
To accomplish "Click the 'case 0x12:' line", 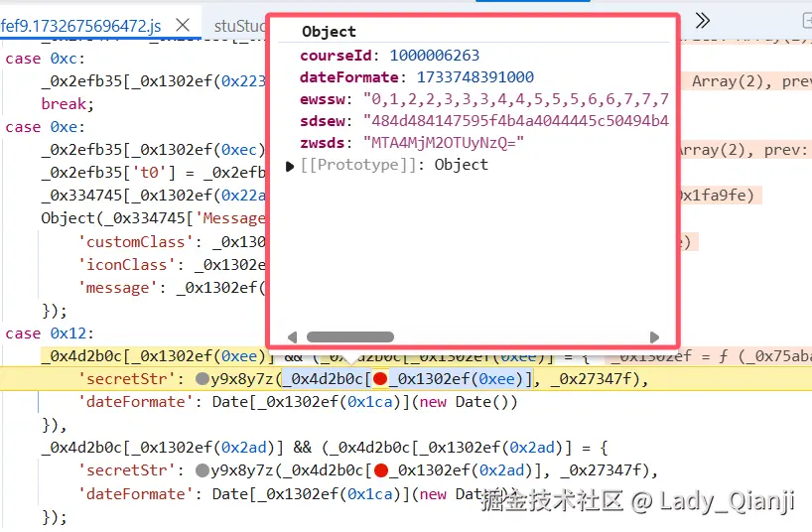I will pos(50,333).
